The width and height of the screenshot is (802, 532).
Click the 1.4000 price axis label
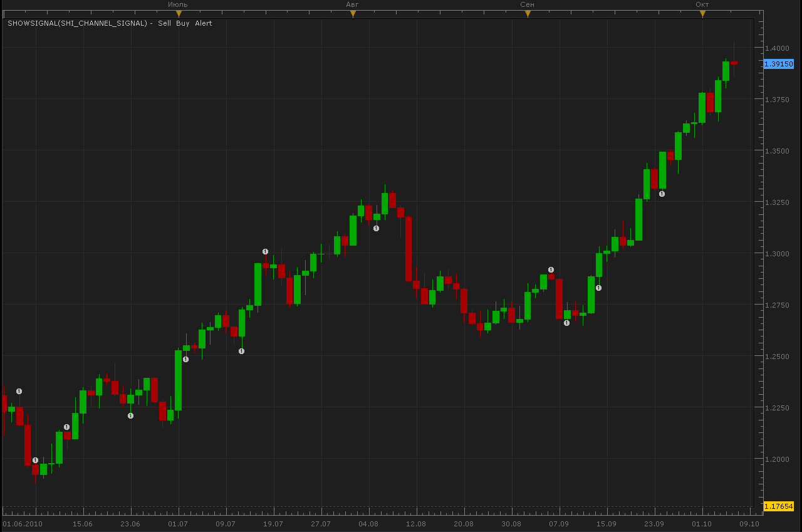(776, 48)
